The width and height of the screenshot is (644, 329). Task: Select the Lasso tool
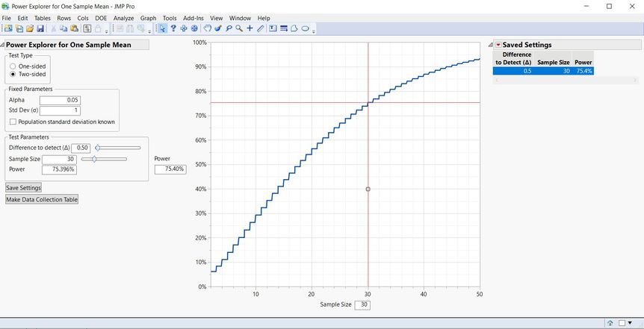click(229, 28)
